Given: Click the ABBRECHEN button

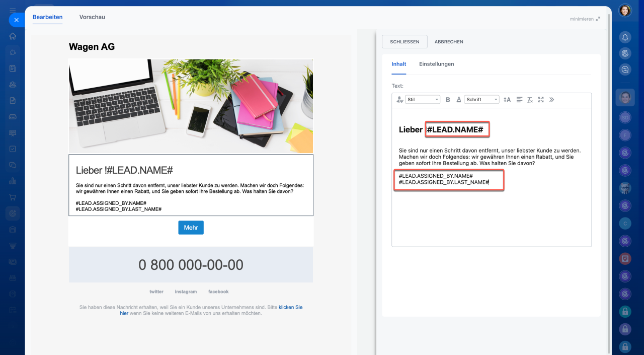Looking at the screenshot, I should click(449, 42).
